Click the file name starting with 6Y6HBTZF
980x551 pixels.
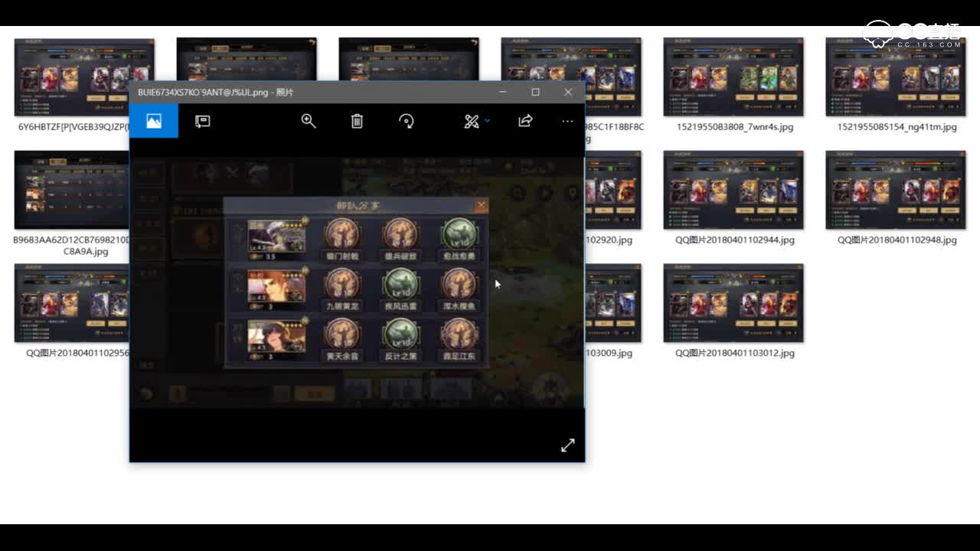73,127
